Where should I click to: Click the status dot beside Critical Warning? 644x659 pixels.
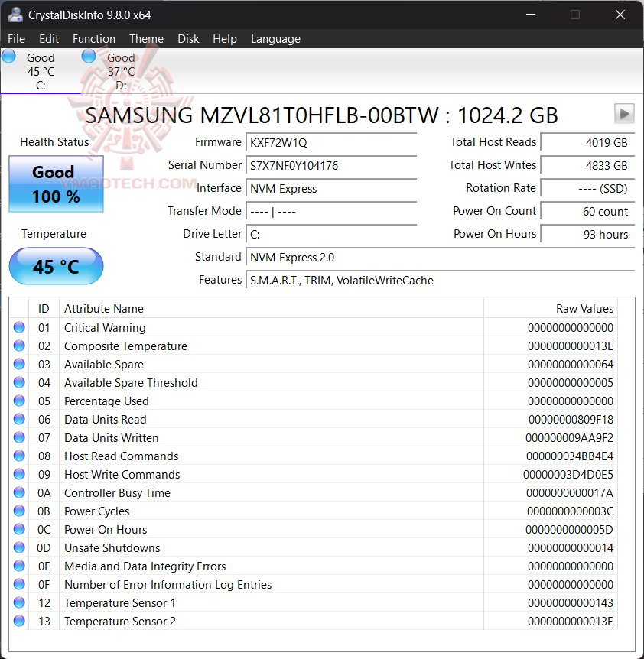(19, 327)
